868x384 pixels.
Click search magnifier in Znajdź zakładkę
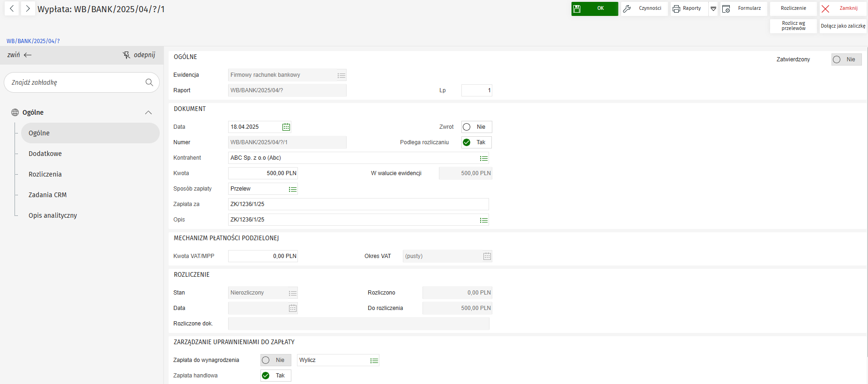(149, 82)
